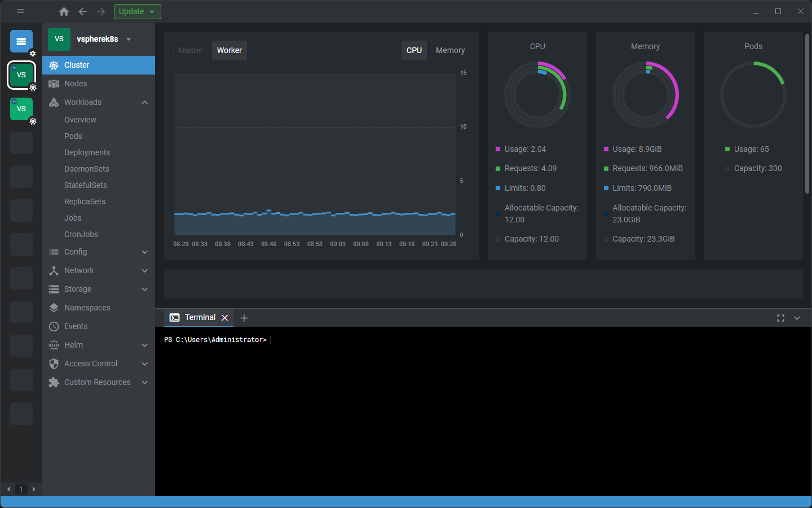The width and height of the screenshot is (812, 508).
Task: Collapse the Workloads section
Action: click(x=144, y=102)
